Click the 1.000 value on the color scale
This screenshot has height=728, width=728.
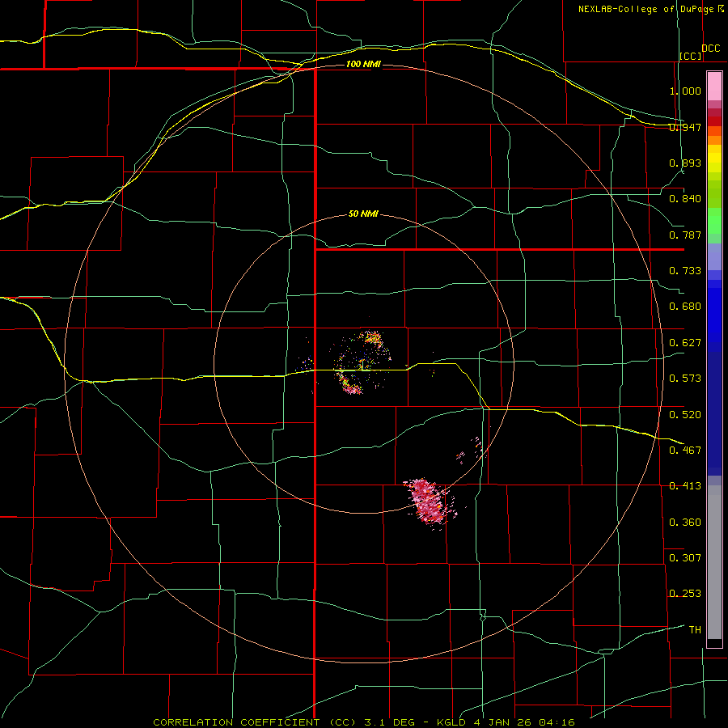coord(685,91)
